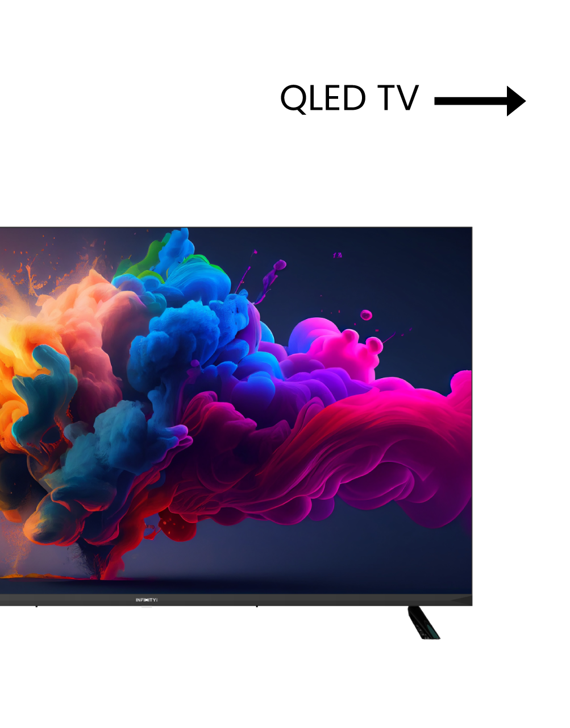Click the round pink droplet floating right
The image size is (570, 728).
coord(367,316)
